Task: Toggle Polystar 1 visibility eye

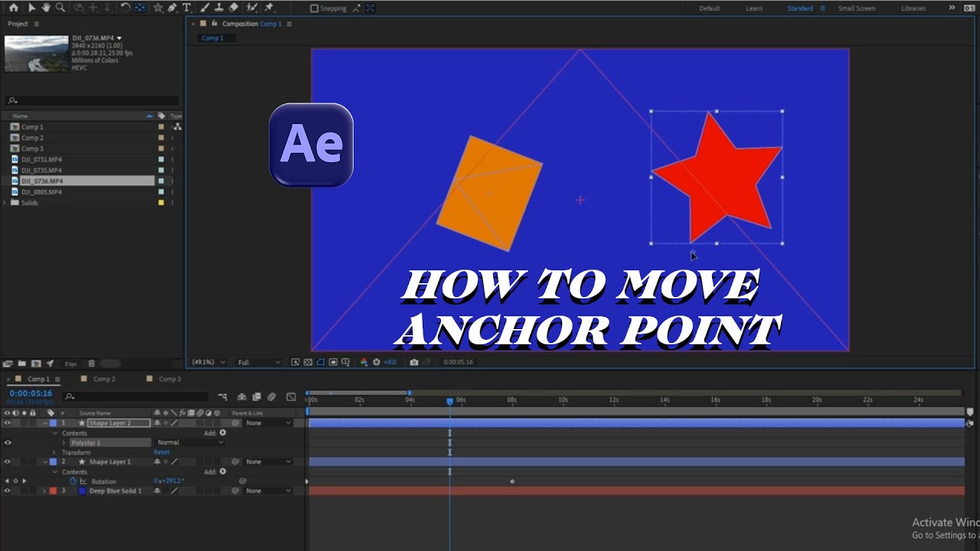Action: click(8, 442)
